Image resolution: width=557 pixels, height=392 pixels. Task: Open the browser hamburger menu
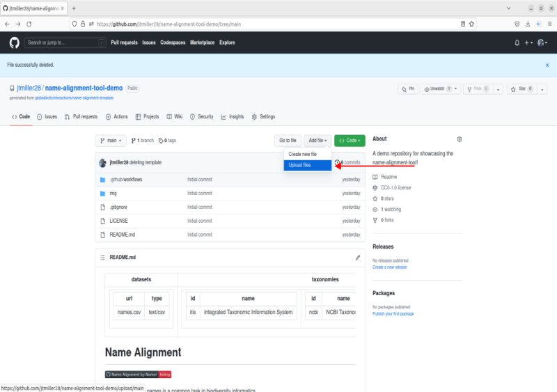pos(549,24)
